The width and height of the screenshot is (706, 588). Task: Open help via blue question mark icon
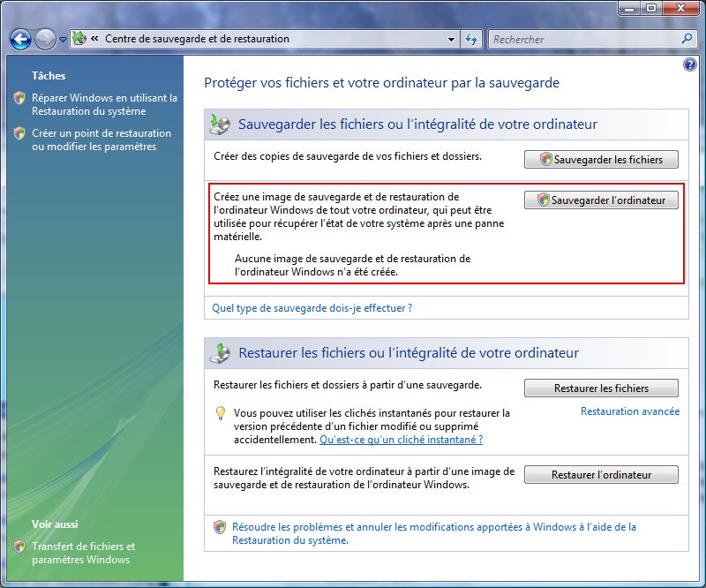pyautogui.click(x=689, y=64)
